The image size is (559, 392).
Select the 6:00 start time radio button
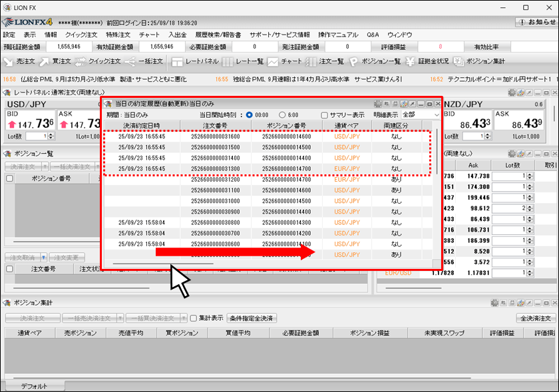click(282, 114)
